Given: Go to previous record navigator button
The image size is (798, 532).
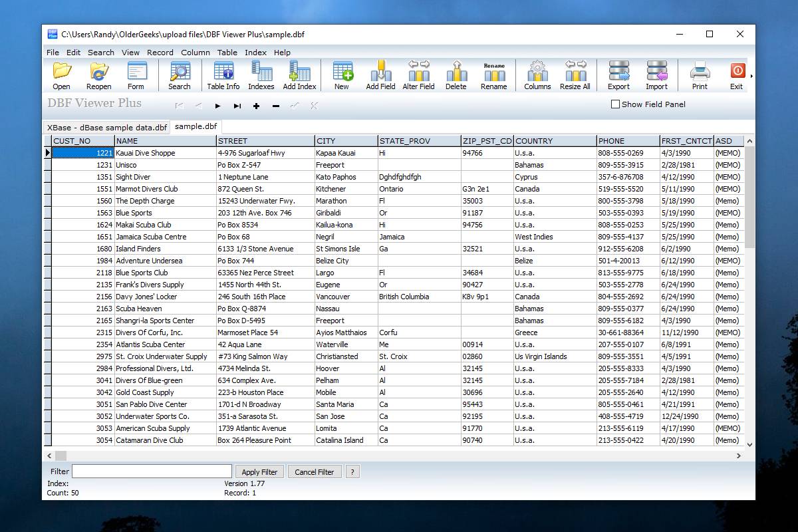Looking at the screenshot, I should coord(198,106).
